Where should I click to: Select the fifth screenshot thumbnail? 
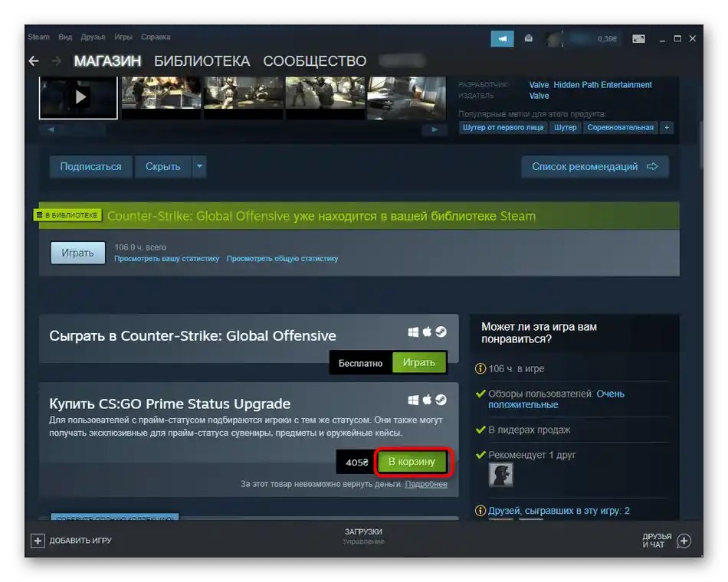pyautogui.click(x=407, y=97)
